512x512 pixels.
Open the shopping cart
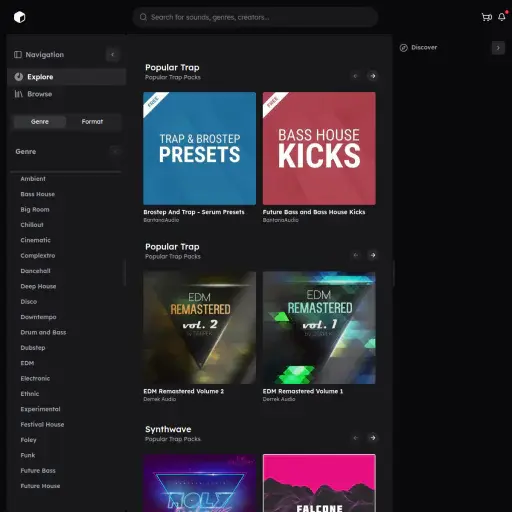487,17
